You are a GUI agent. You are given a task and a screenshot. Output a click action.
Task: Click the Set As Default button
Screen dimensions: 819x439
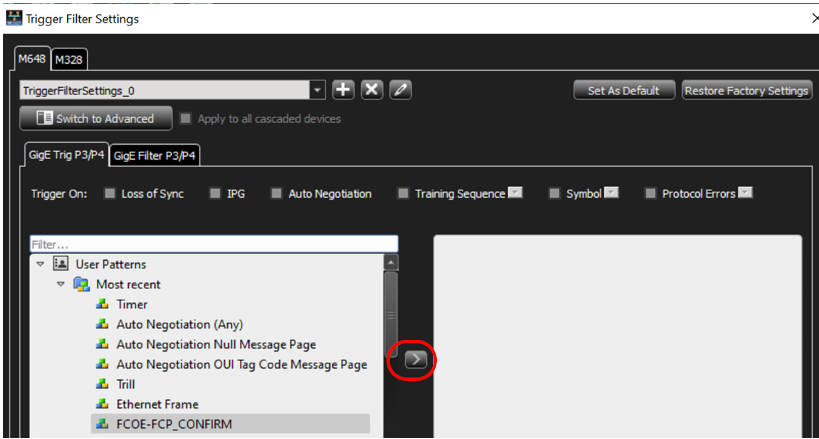(x=624, y=90)
